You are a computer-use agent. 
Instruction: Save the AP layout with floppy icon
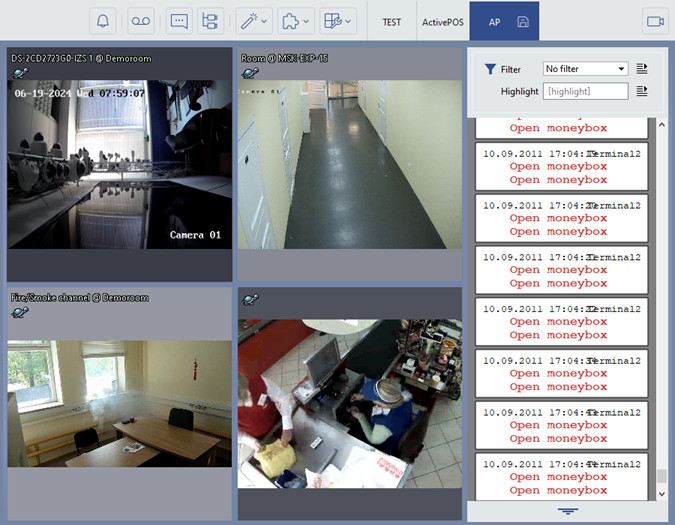pos(523,21)
